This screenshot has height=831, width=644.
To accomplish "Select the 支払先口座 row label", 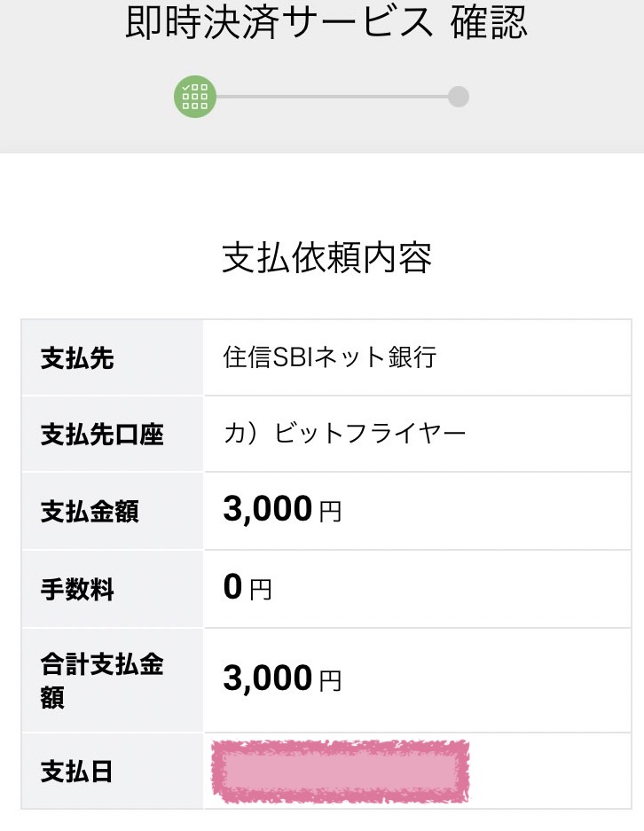I will coord(102,434).
